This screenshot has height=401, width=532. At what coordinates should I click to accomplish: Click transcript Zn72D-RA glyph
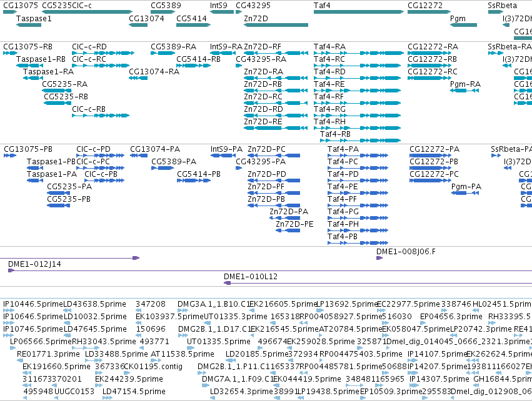276,78
